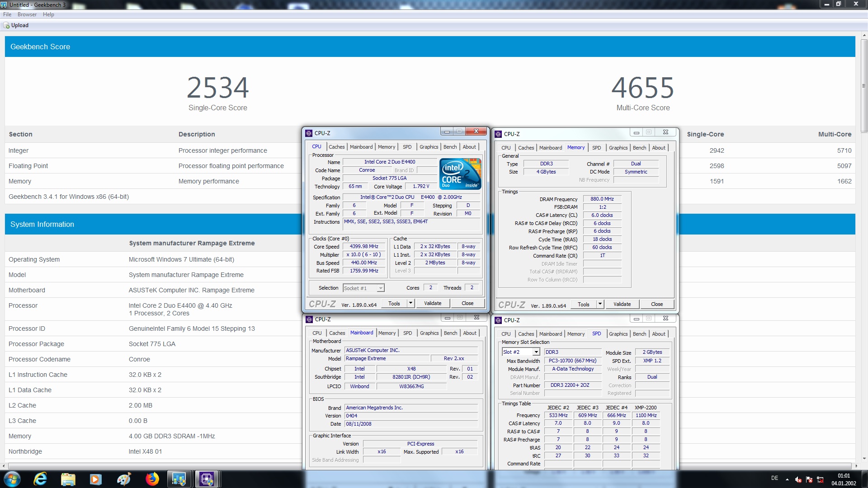
Task: Click the 2534 Single-Core Score
Action: (x=218, y=88)
